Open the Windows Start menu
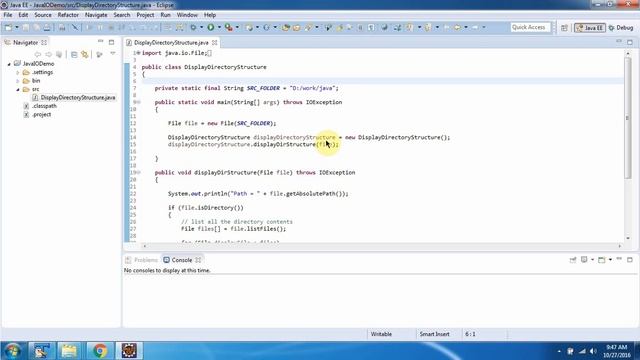Screen dimensions: 640x360 pyautogui.click(x=12, y=351)
